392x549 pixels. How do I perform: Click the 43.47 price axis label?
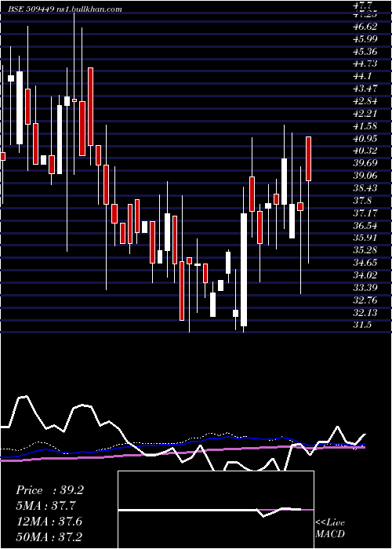click(x=365, y=89)
